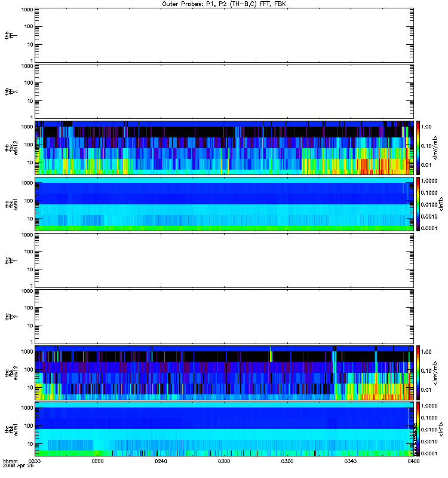Viewport: 448px width, 478px height.
Task: Click the 0400 time axis label
Action: 413,461
